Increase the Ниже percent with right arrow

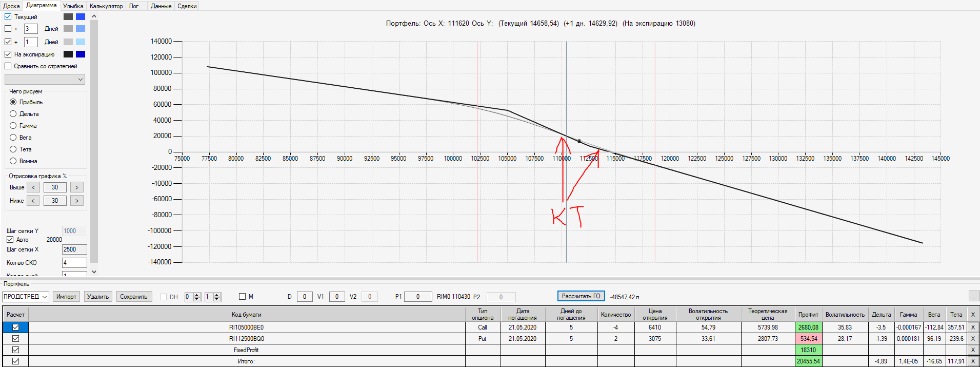[77, 201]
